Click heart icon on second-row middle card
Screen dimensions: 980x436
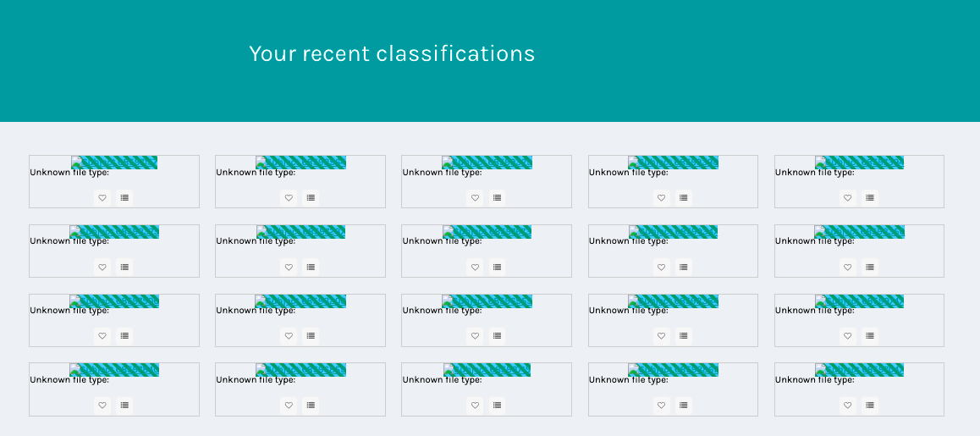point(475,268)
